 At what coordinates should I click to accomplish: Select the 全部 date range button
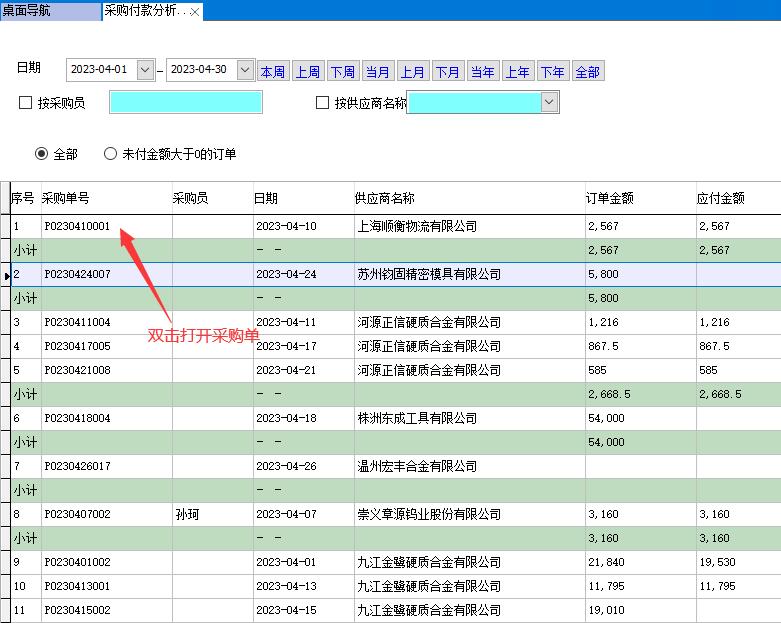pos(587,72)
